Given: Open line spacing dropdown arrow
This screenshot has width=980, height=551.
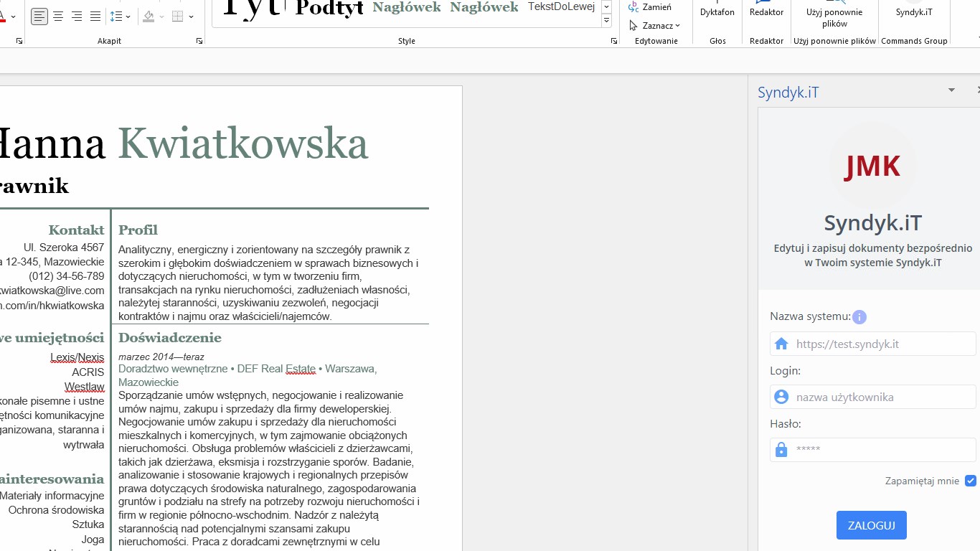Looking at the screenshot, I should pyautogui.click(x=128, y=17).
